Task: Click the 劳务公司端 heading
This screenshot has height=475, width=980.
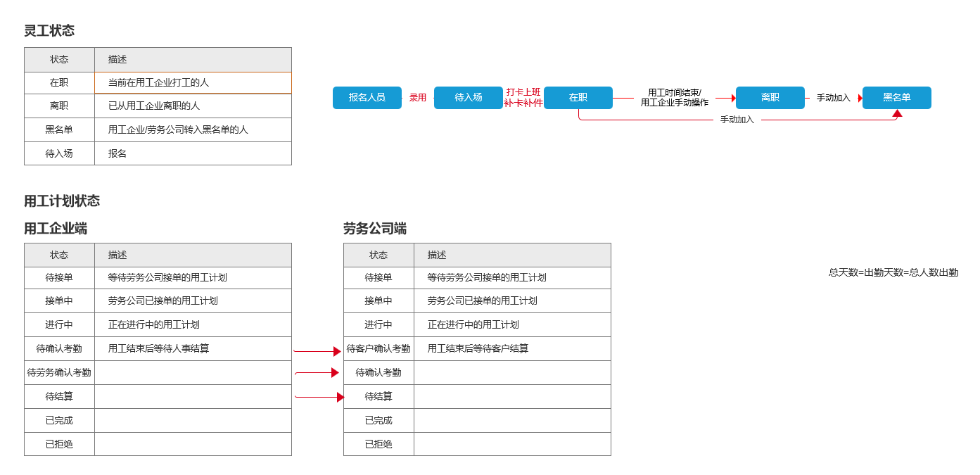Action: 375,228
